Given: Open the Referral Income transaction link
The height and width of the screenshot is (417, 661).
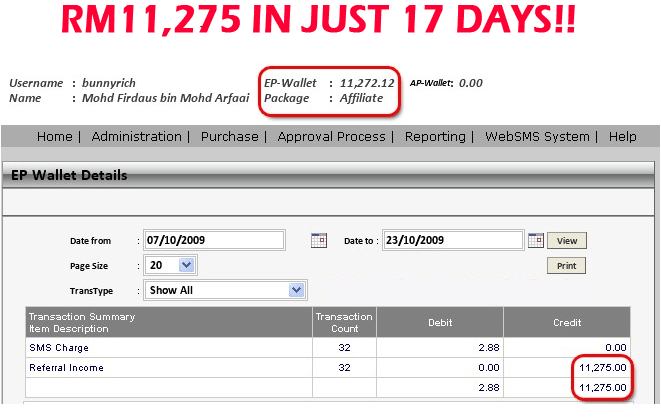Looking at the screenshot, I should point(66,368).
